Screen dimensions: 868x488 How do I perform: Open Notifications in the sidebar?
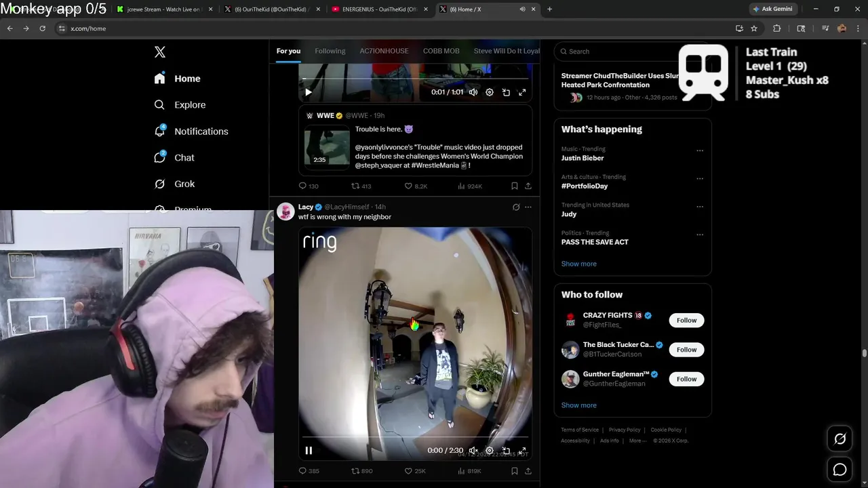point(191,131)
